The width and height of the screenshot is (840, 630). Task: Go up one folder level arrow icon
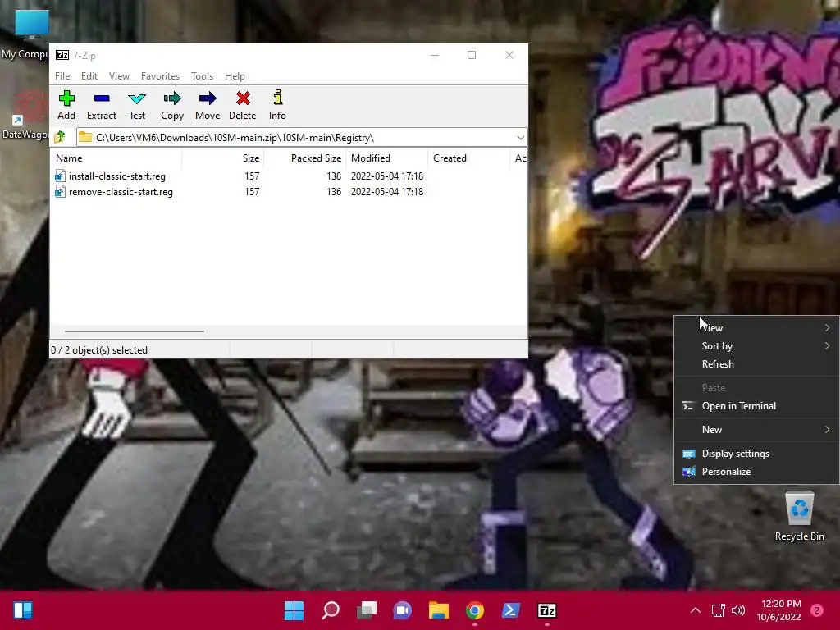pyautogui.click(x=60, y=138)
